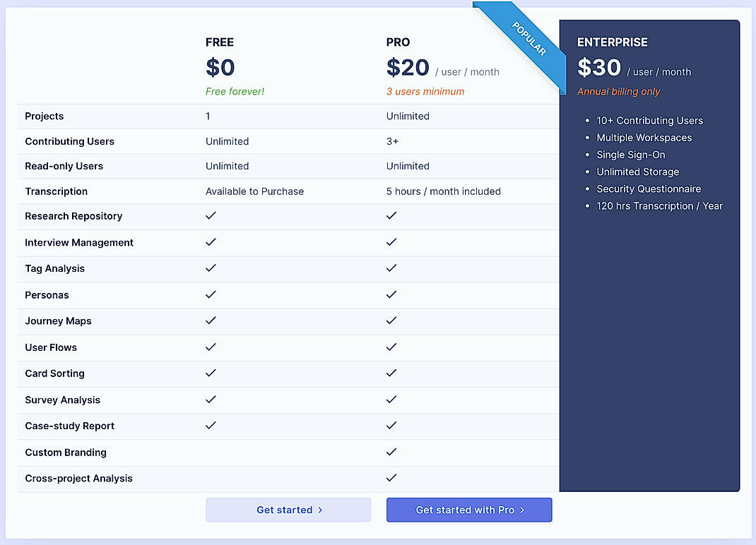Select the Personas checkmark under Free

(x=211, y=295)
